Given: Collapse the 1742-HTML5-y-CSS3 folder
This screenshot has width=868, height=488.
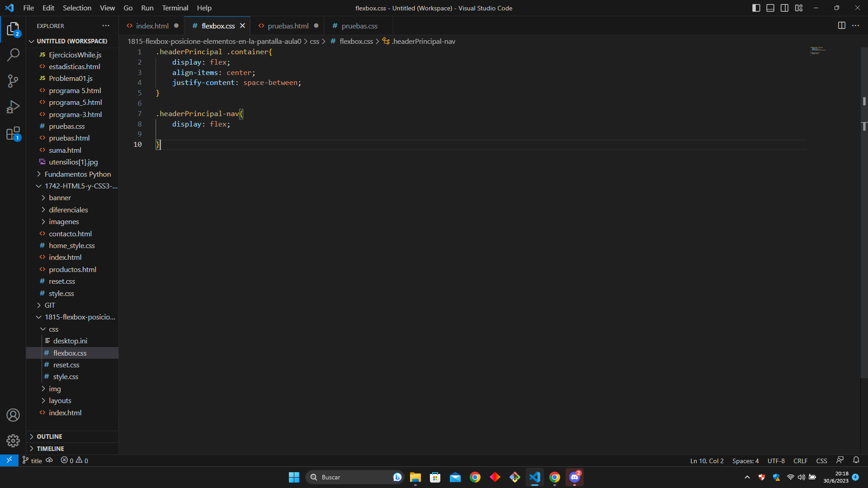Looking at the screenshot, I should coord(72,186).
